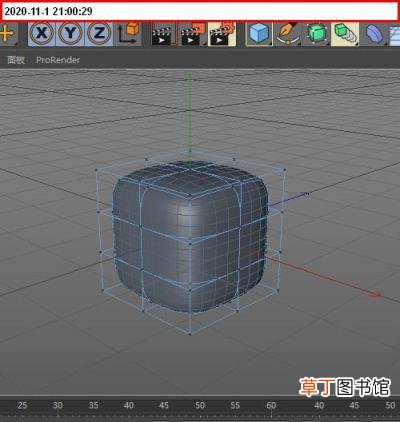400x422 pixels.
Task: Click frame 30 on the timeline ruler
Action: 58,406
